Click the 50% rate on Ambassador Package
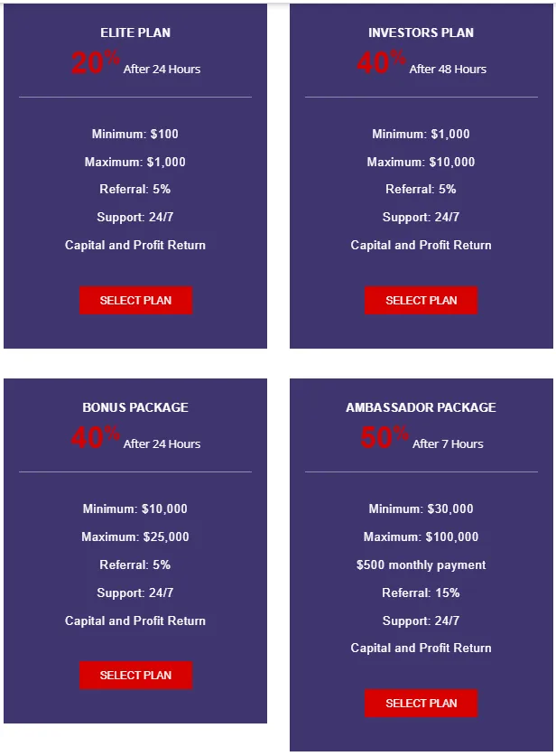The image size is (556, 756). tap(384, 438)
